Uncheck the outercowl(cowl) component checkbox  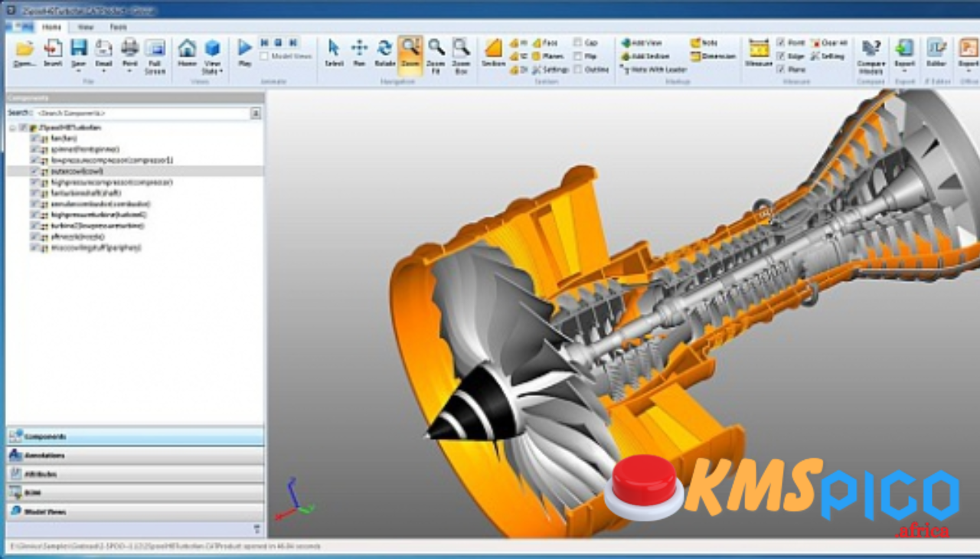tap(34, 172)
